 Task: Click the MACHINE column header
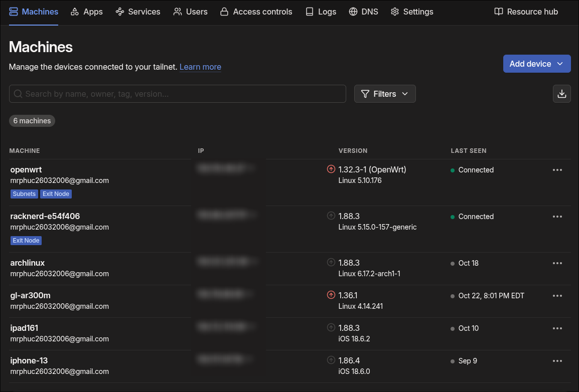tap(25, 151)
